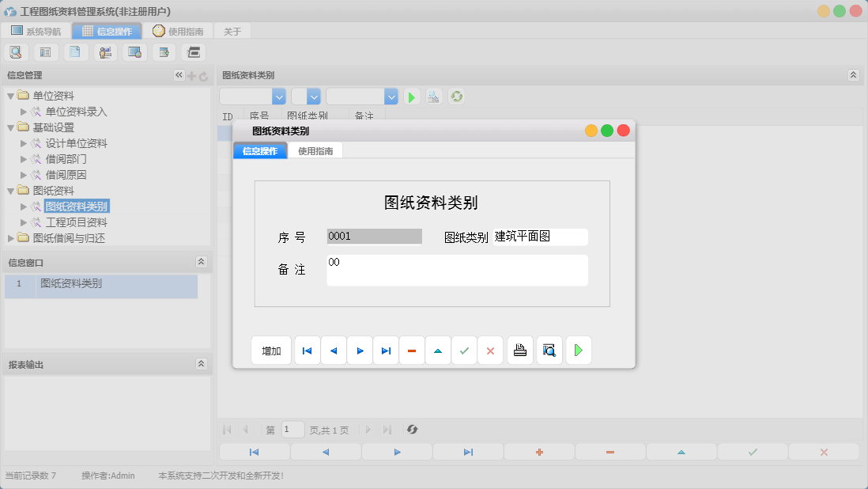Open the 系统导航 tab
The width and height of the screenshot is (868, 489).
(x=37, y=30)
